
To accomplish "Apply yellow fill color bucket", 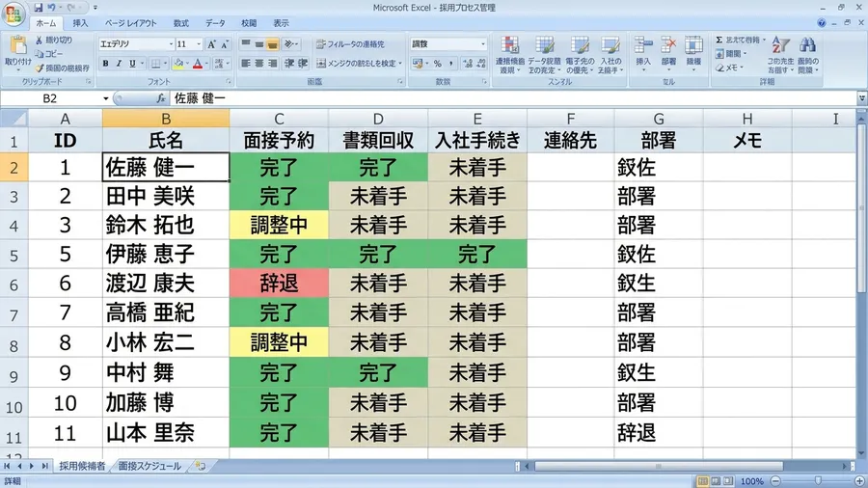I will (177, 64).
